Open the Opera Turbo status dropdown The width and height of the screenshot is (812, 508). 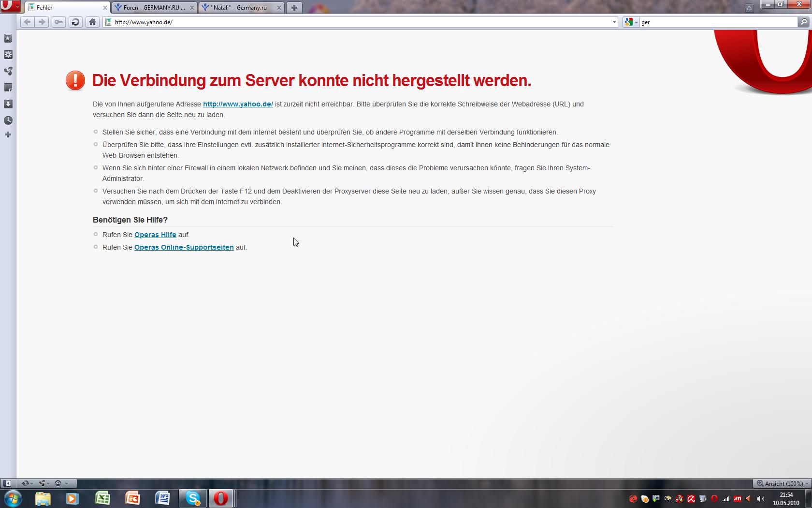[x=61, y=483]
